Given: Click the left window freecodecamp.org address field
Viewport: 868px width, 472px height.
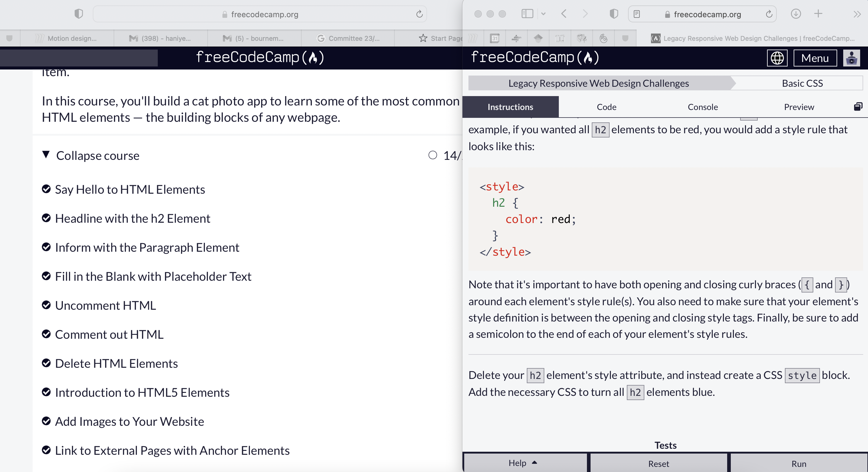Looking at the screenshot, I should point(260,14).
